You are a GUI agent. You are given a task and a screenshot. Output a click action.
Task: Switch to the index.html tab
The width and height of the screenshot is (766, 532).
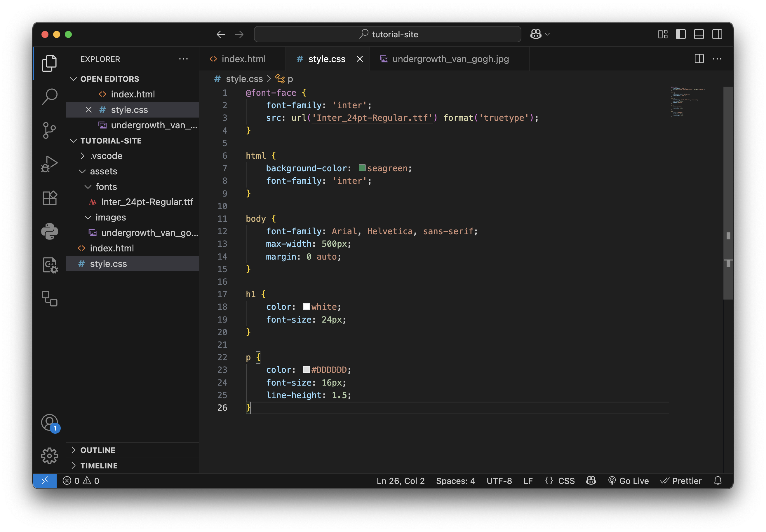[243, 59]
